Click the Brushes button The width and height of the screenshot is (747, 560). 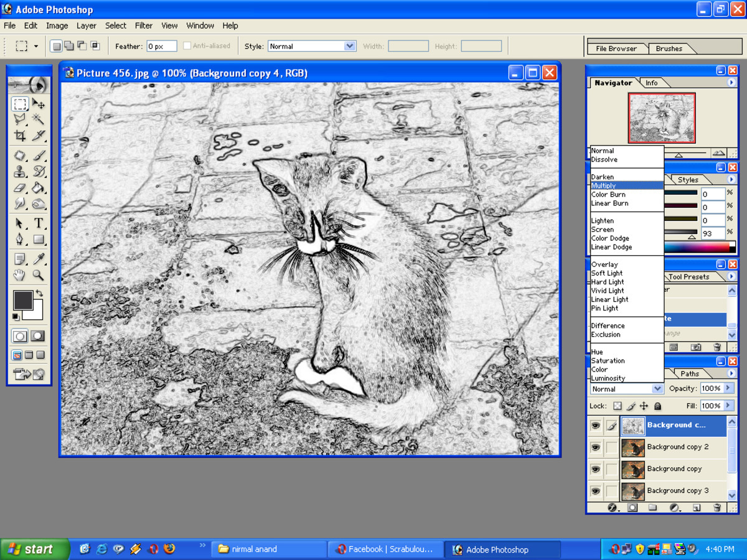coord(670,47)
